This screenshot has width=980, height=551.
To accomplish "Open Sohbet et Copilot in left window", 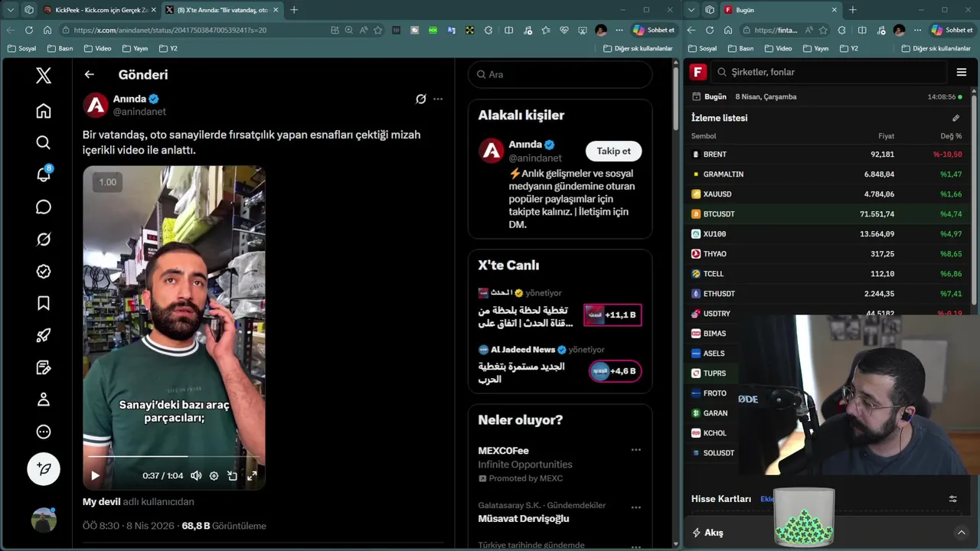I will [x=654, y=30].
